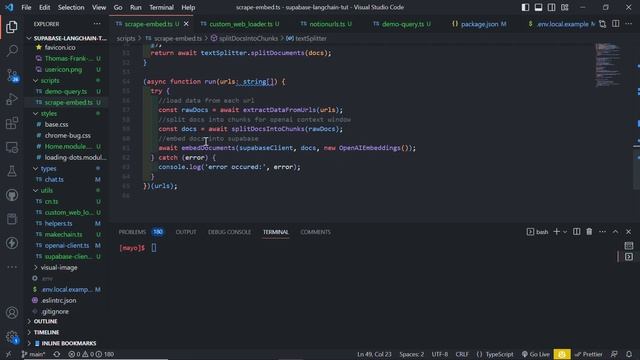Screen dimensions: 640x360
Task: Switch to DEBUG CONSOLE panel tab
Action: [229, 232]
